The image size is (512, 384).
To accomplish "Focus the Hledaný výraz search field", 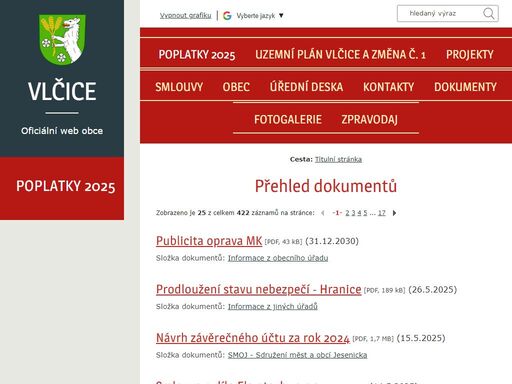I will click(x=440, y=14).
